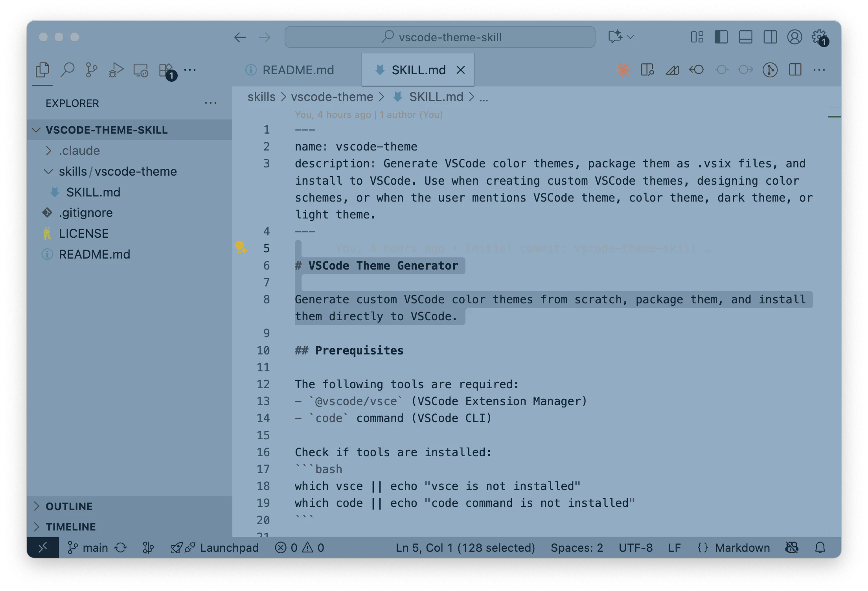Toggle the bottom panel visibility
This screenshot has height=591, width=868.
pos(745,37)
